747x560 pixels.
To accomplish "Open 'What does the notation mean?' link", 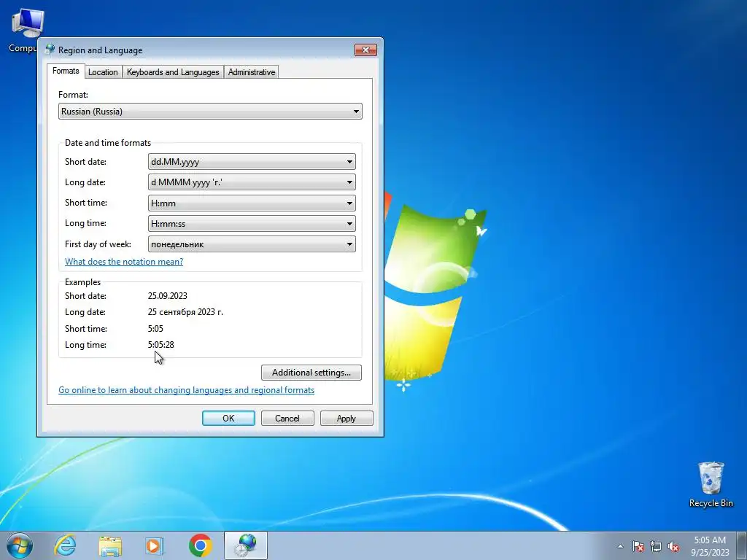I will click(124, 262).
